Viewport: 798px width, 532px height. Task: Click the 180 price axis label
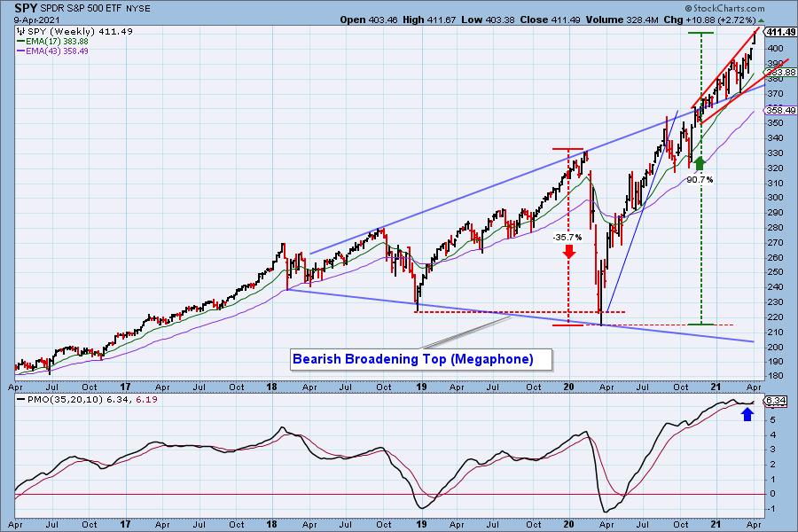(776, 376)
